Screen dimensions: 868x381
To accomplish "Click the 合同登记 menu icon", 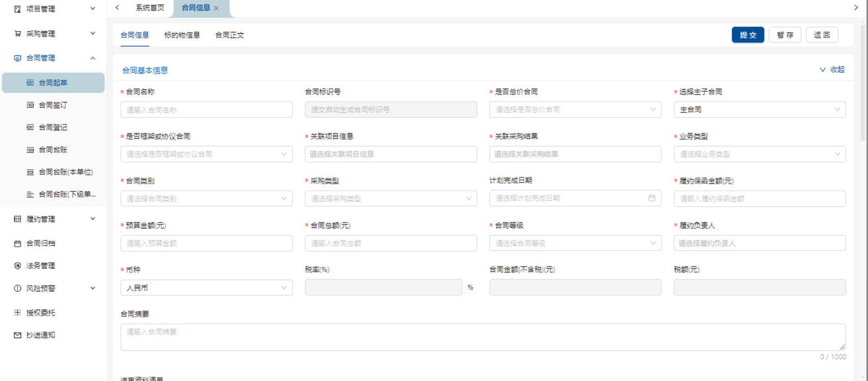I will click(x=30, y=128).
